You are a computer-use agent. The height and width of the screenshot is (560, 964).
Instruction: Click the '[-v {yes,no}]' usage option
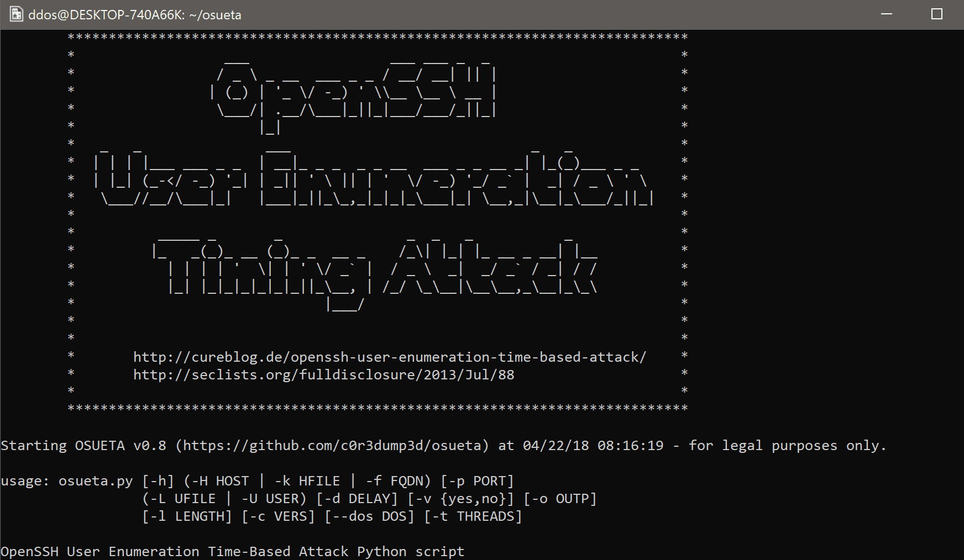click(x=461, y=499)
